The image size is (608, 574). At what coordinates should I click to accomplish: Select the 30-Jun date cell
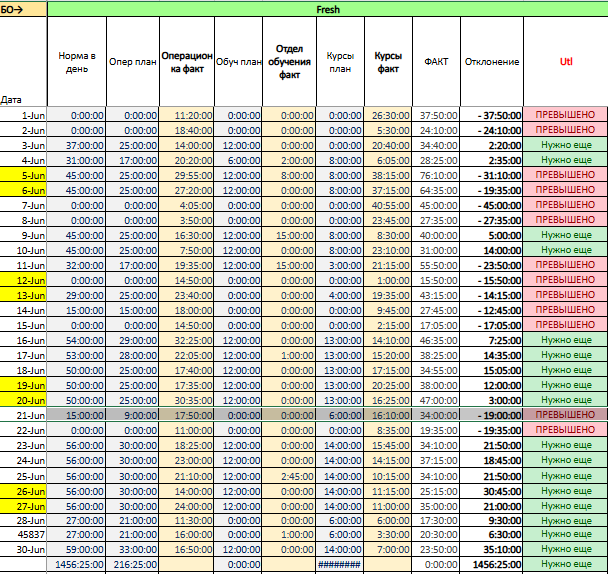point(23,550)
